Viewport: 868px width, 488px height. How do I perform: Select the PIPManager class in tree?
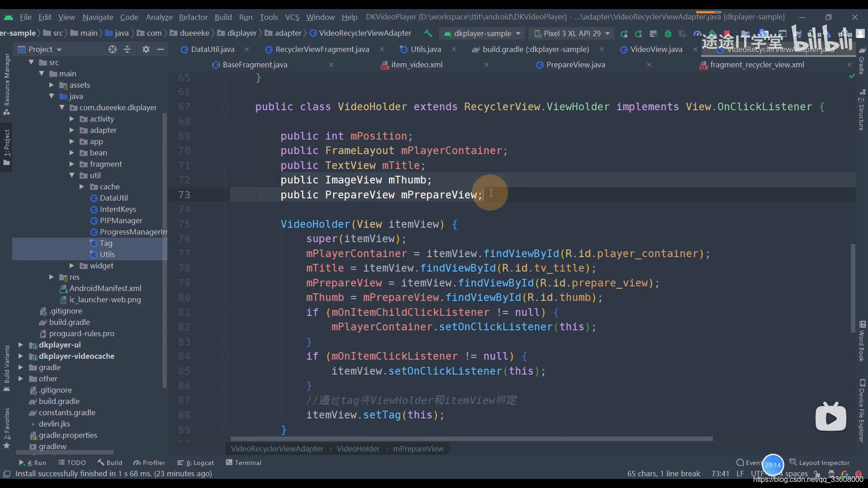pos(121,221)
